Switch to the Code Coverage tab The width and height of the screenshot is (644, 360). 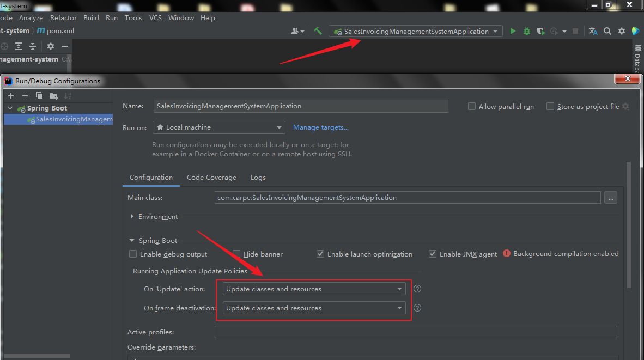(x=211, y=178)
